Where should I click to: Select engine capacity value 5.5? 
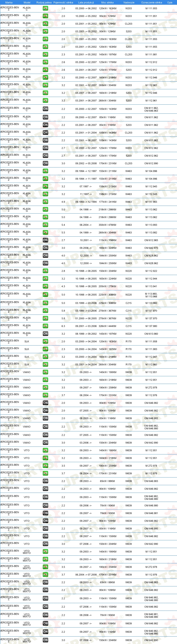[x=63, y=233]
